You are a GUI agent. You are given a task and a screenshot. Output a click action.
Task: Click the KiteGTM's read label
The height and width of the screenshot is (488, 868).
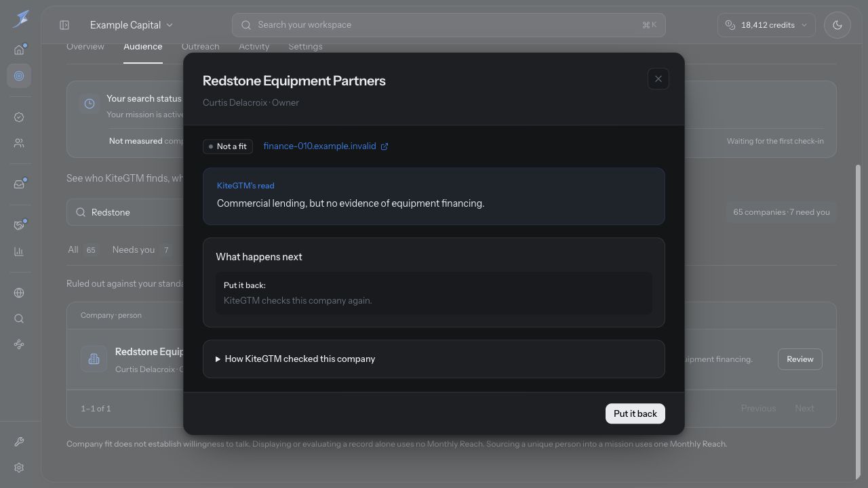coord(245,186)
